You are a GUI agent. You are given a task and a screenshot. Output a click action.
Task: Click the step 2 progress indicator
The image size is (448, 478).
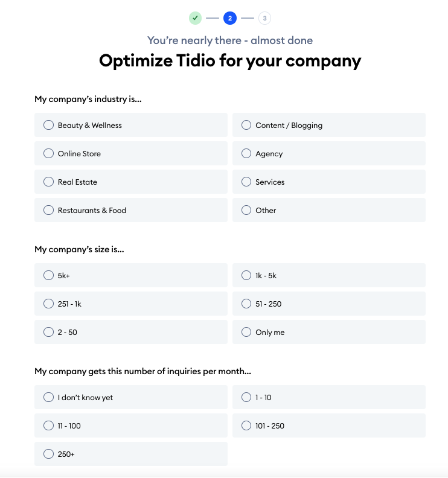229,18
